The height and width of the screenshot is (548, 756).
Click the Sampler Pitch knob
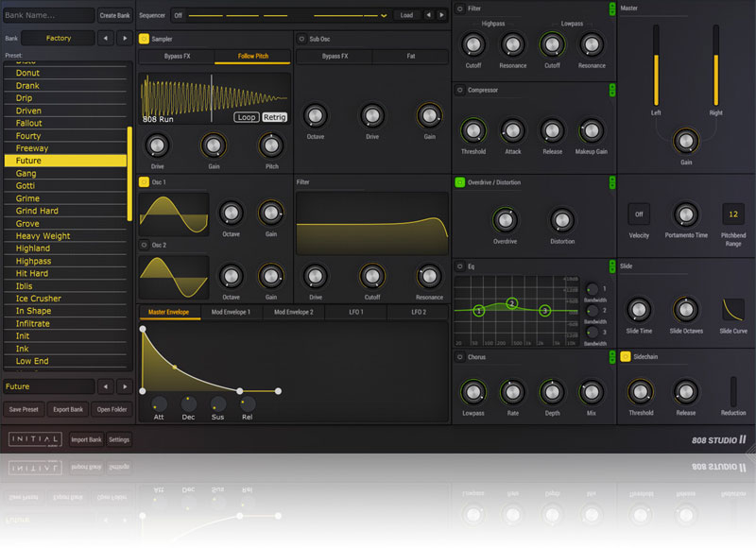(271, 145)
